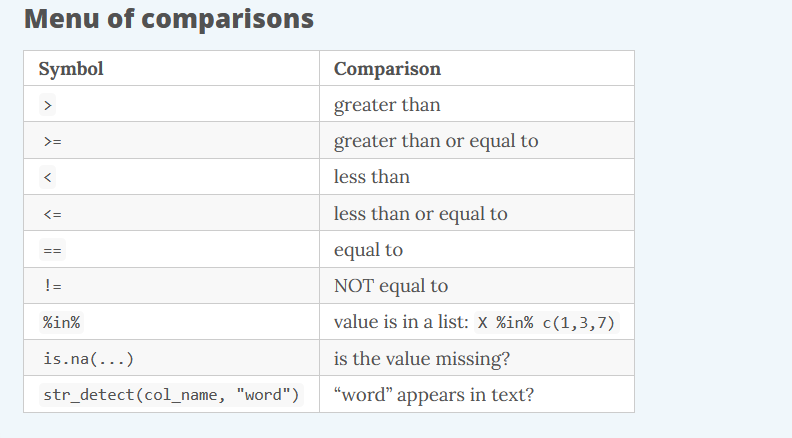Viewport: 792px width, 438px height.
Task: Click the X %in% c(1,3,7) example code
Action: [547, 322]
